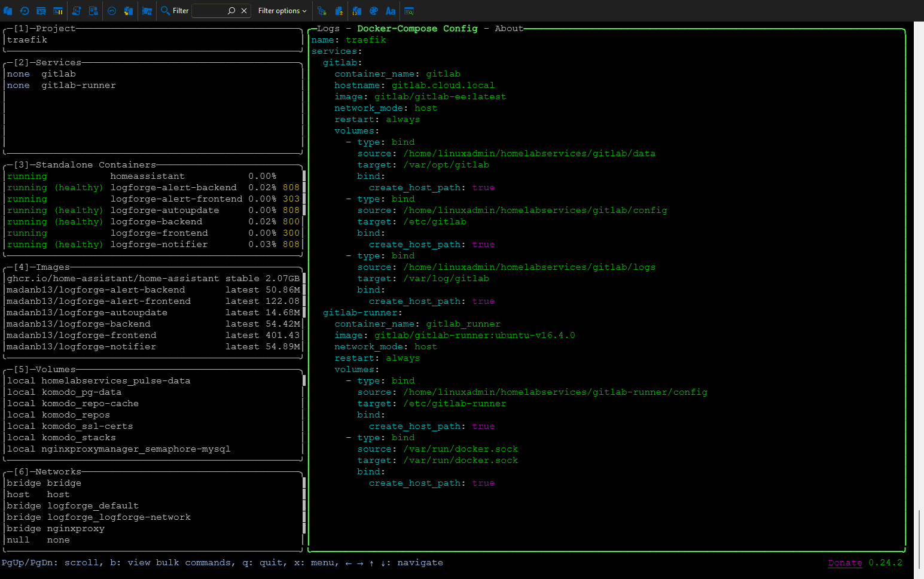Open the About tab
Image resolution: width=924 pixels, height=579 pixels.
[508, 28]
